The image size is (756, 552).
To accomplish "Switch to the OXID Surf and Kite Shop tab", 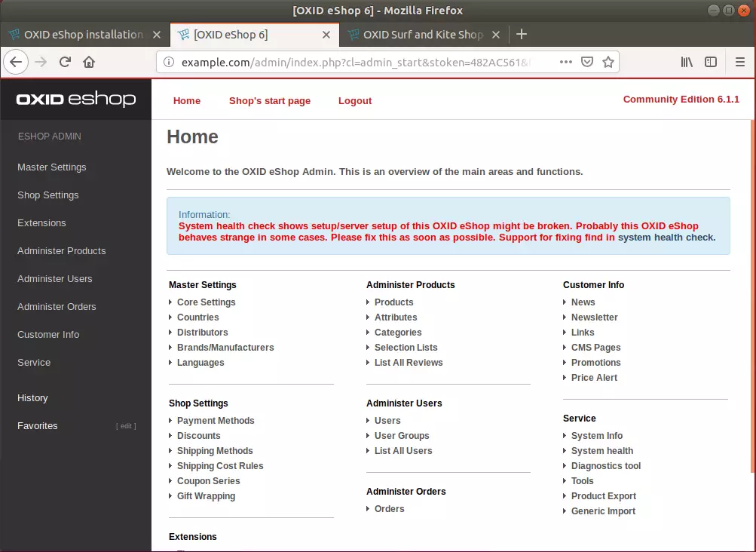I will click(423, 35).
